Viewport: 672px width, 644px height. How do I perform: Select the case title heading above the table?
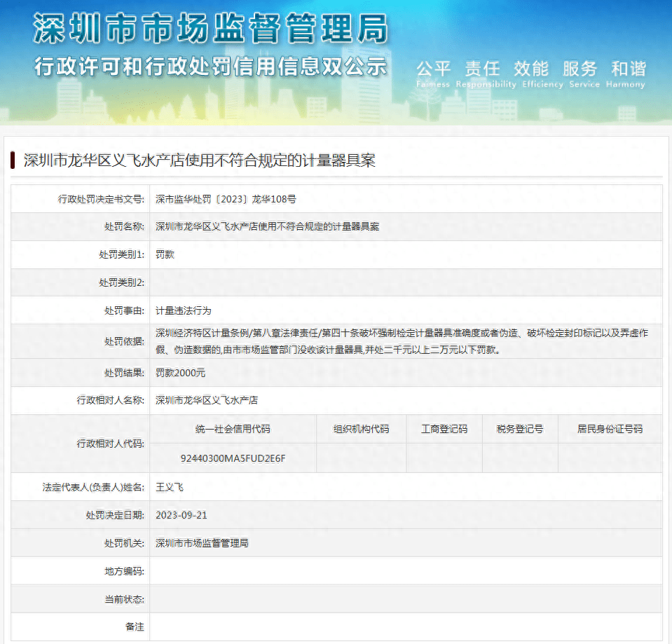(200, 160)
